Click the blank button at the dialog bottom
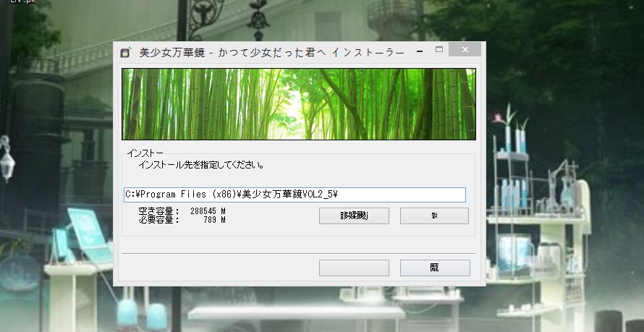Viewport: 644px width, 332px height. pos(354,268)
